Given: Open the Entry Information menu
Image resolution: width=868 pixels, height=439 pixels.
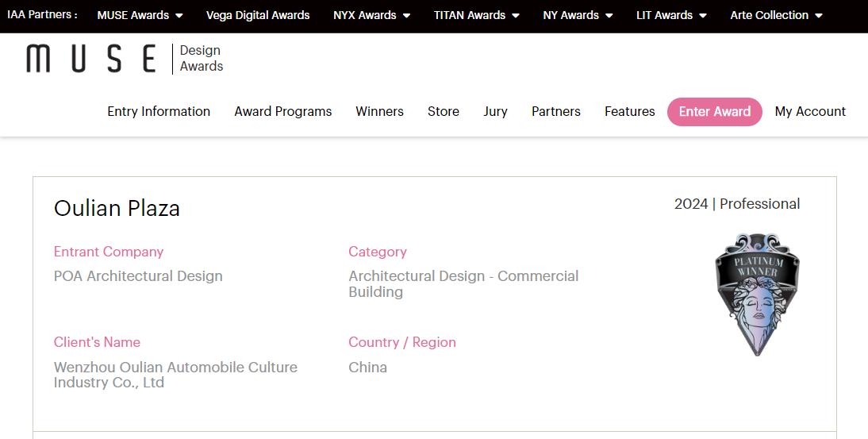Looking at the screenshot, I should 159,111.
